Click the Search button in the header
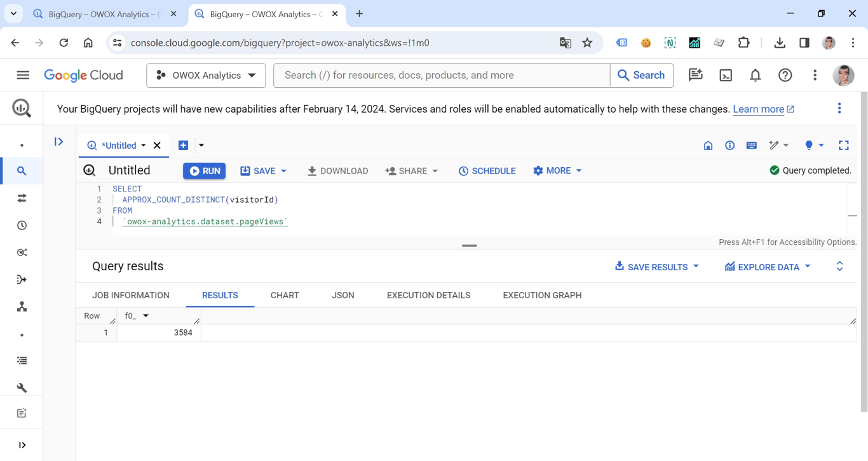868x461 pixels. click(641, 75)
